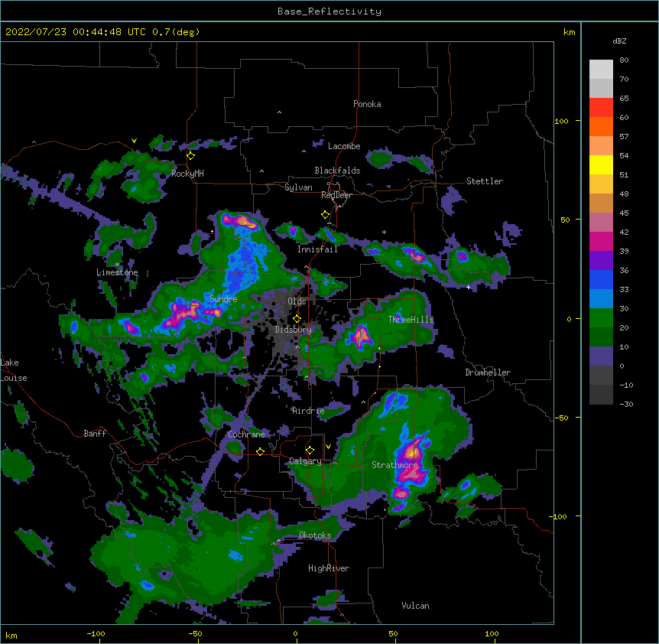Choose the brown 45-48 dBZ legend swatch
Viewport: 659px width, 644px height.
coord(601,203)
